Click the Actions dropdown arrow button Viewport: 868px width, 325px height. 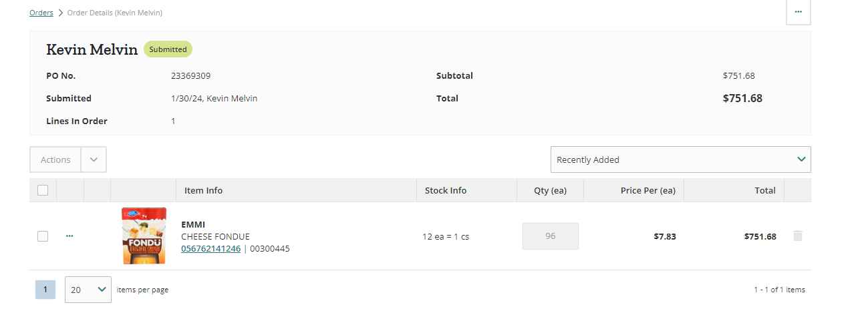pos(94,159)
